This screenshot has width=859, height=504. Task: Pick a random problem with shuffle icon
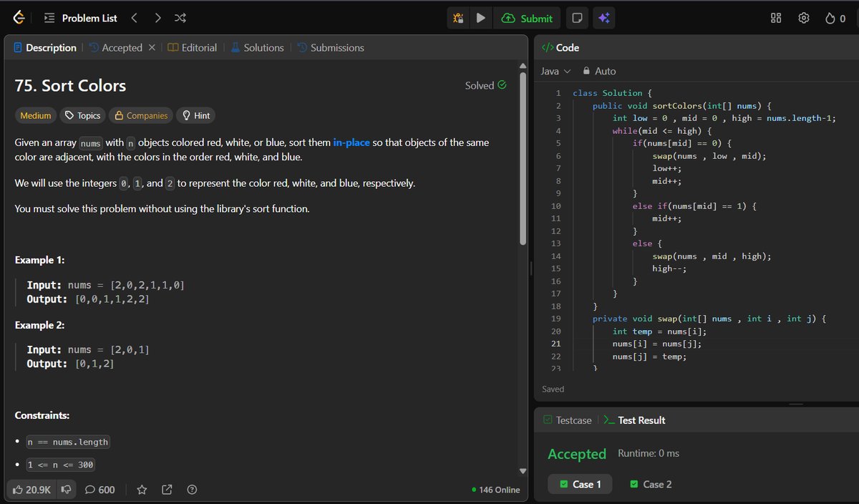coord(180,18)
